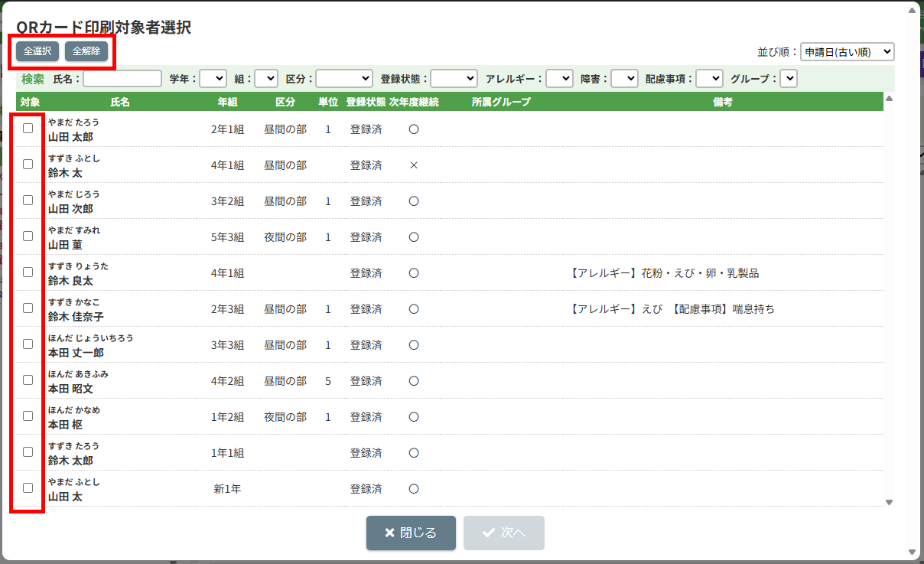Open the 並び順 sort order dropdown
Screen dimensions: 924x564
847,52
